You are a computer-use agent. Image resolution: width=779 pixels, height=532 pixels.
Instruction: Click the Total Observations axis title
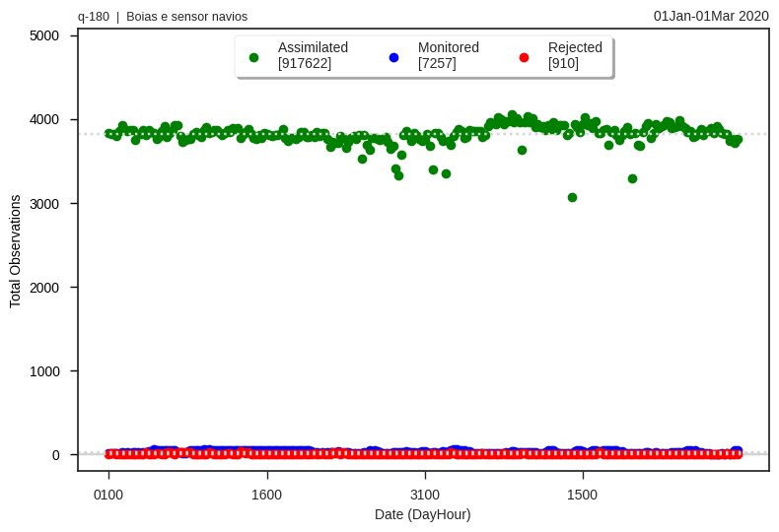pos(15,251)
